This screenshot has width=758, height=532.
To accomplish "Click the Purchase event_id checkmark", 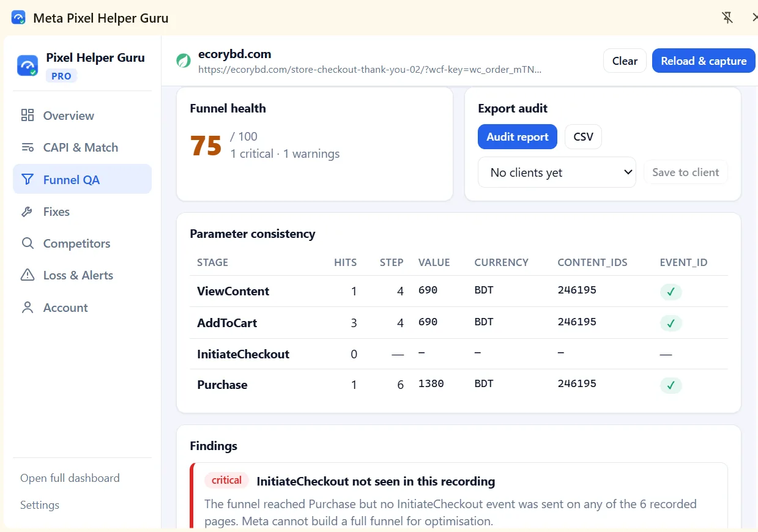I will pyautogui.click(x=671, y=385).
